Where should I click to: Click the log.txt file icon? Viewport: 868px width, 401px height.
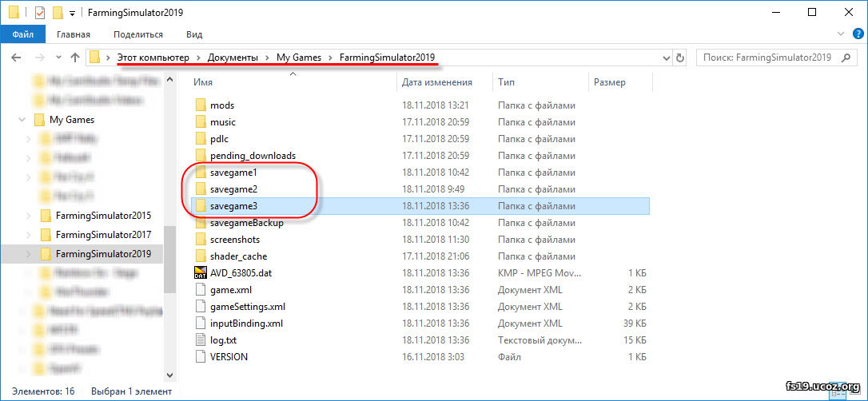200,340
